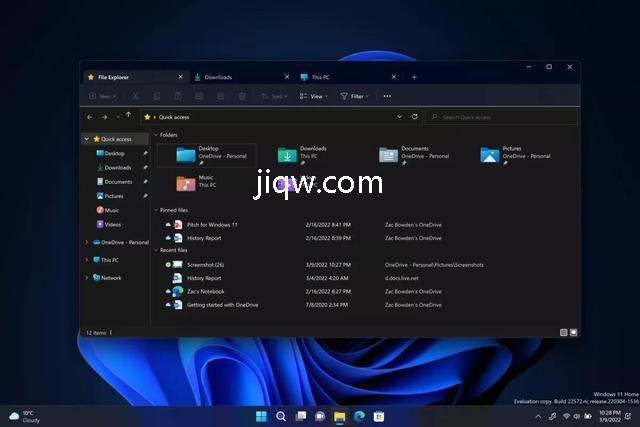Click the Delete trash icon in toolbar
The width and height of the screenshot is (640, 427).
(242, 96)
